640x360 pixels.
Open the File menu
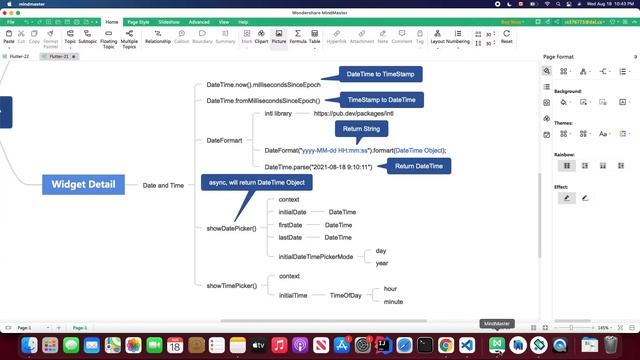coord(11,22)
